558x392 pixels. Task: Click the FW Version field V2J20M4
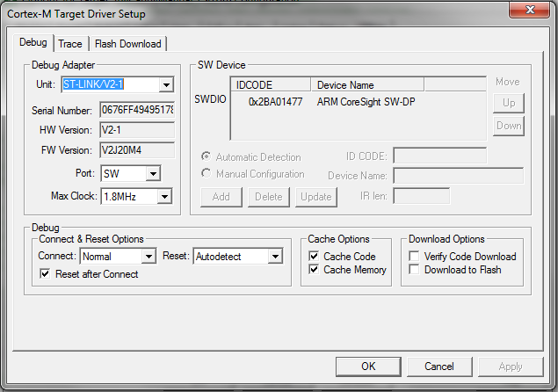137,150
